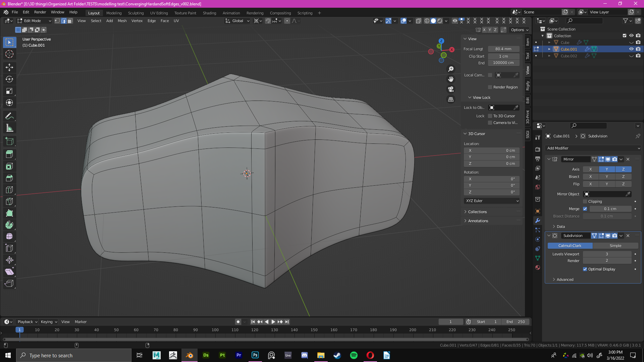This screenshot has width=644, height=362.
Task: Uncheck Optimal Display checkbox
Action: [x=585, y=269]
